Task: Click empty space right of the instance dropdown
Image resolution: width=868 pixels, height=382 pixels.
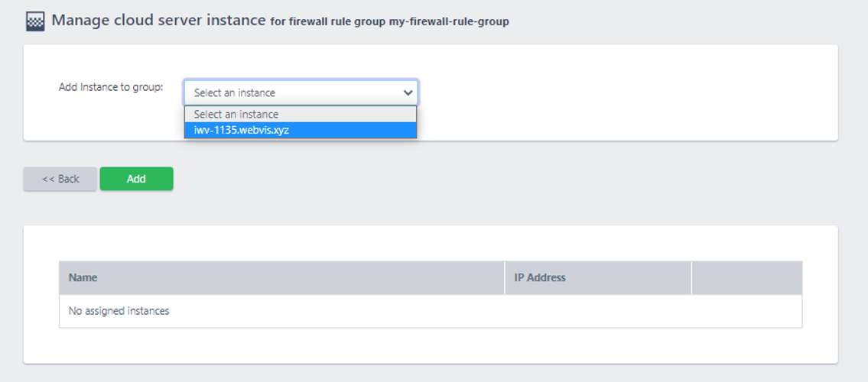Action: 626,93
